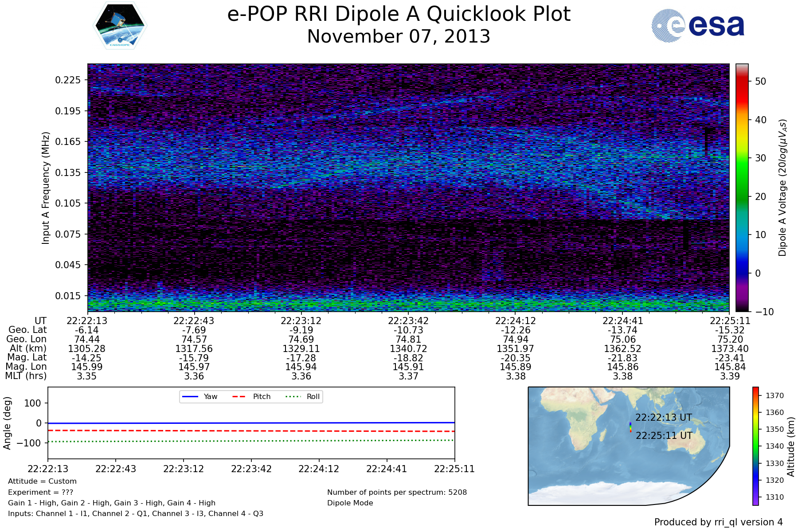Image resolution: width=798 pixels, height=532 pixels.
Task: Click the blue Yaw legend entry
Action: coord(199,396)
